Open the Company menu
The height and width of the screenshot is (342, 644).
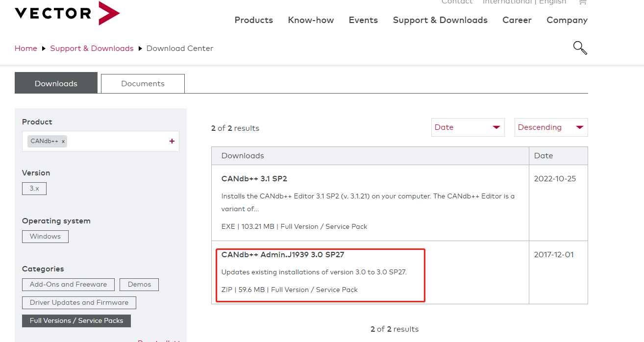567,20
